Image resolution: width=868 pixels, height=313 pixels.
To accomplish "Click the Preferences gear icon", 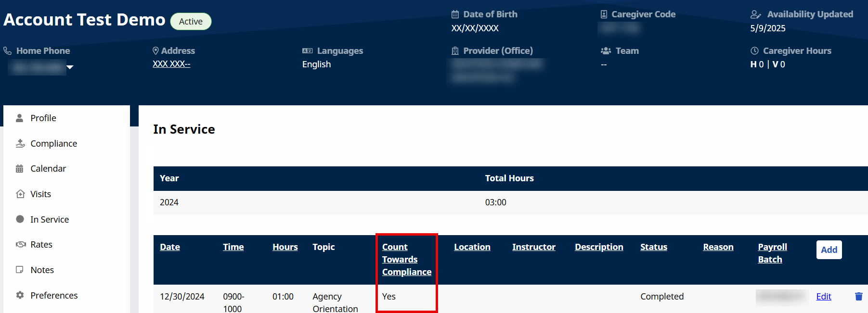I will coord(20,295).
